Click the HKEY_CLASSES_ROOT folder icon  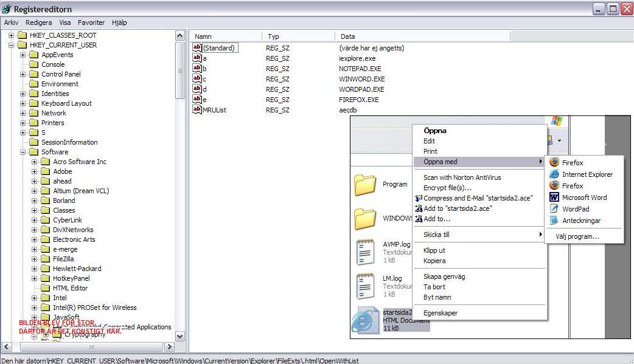click(x=23, y=35)
